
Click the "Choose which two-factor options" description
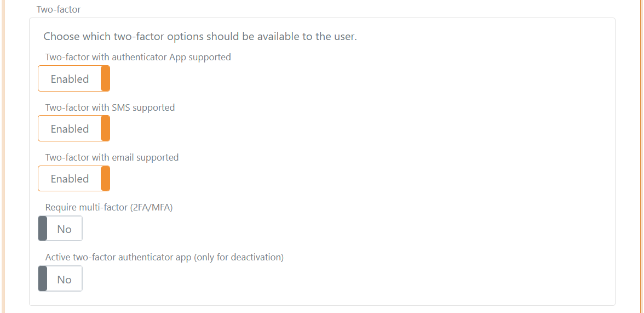[200, 37]
